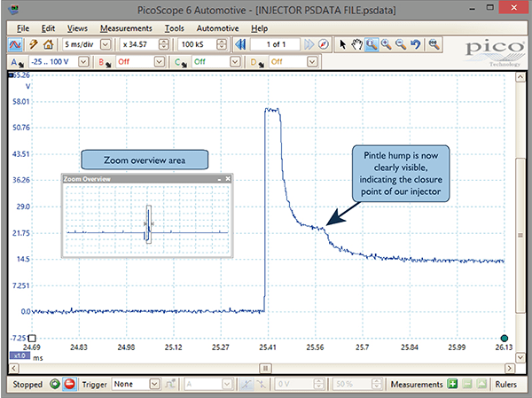
Task: Open Channel B Off range dropdown
Action: coord(159,62)
